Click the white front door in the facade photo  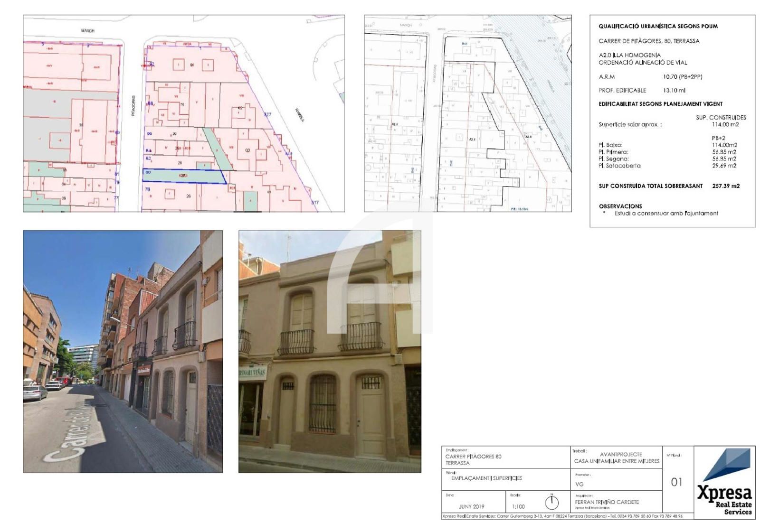click(x=370, y=415)
